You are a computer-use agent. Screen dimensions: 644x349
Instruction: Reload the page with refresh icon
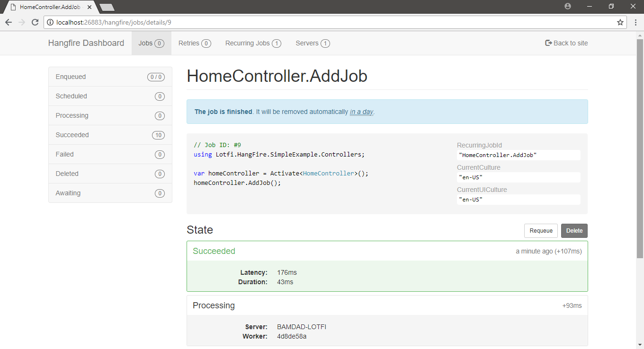point(35,22)
